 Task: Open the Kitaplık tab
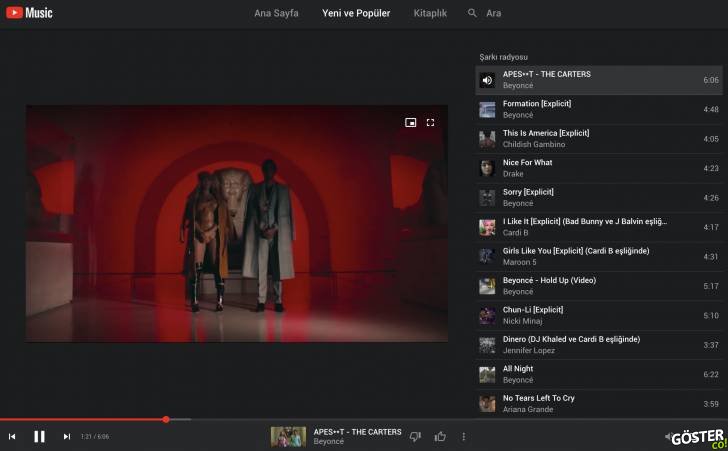click(x=430, y=13)
